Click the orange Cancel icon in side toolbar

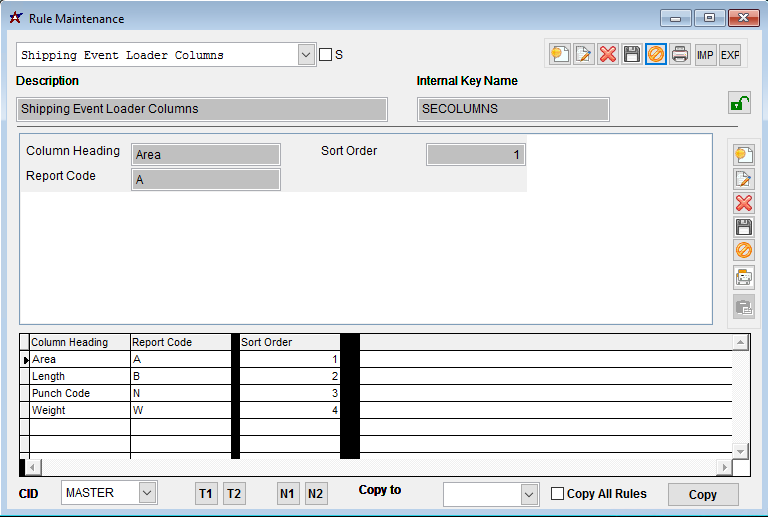pos(744,251)
